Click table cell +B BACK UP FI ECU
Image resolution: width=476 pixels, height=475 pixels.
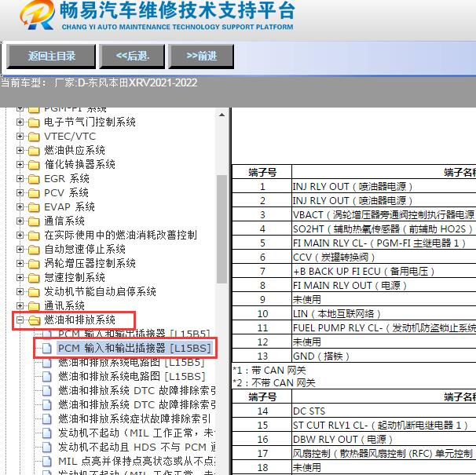coord(384,271)
